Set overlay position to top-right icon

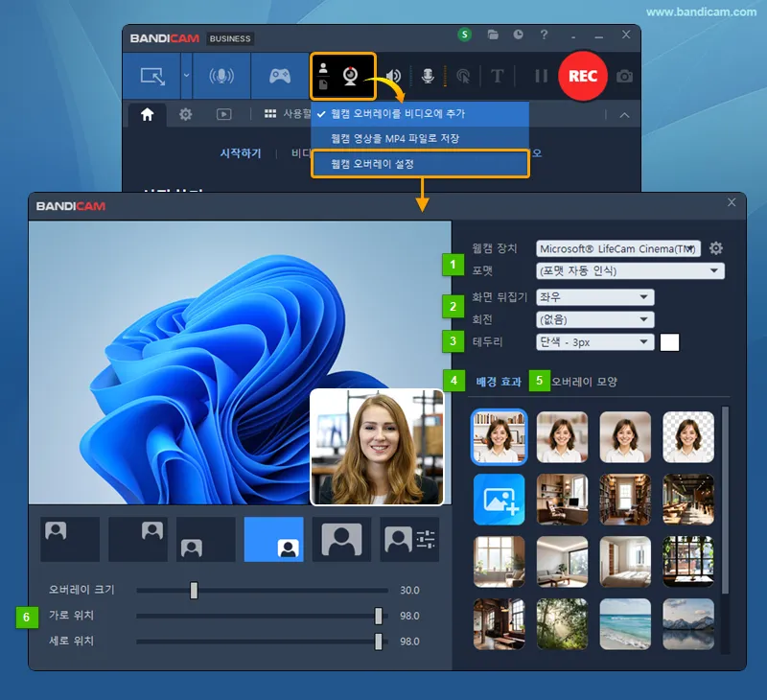pyautogui.click(x=138, y=539)
